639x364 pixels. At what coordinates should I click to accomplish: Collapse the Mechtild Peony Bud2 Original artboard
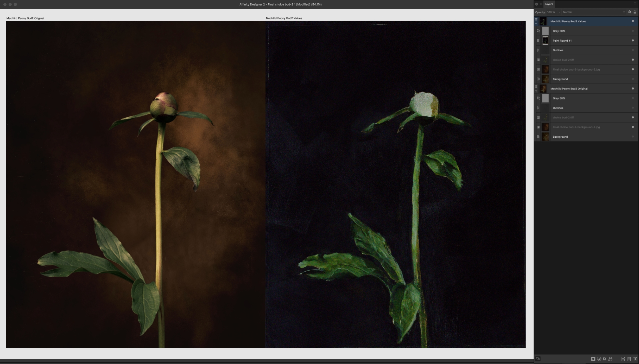click(536, 91)
